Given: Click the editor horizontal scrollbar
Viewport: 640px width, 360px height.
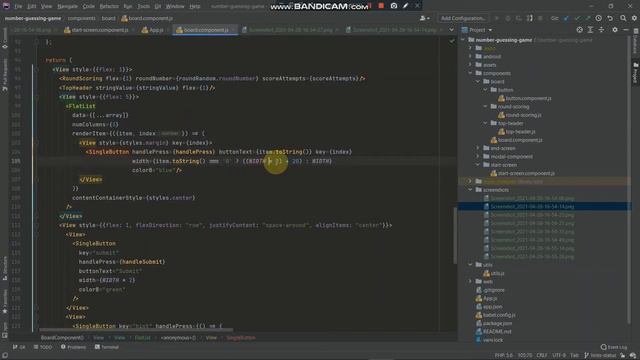Looking at the screenshot, I should (136, 330).
